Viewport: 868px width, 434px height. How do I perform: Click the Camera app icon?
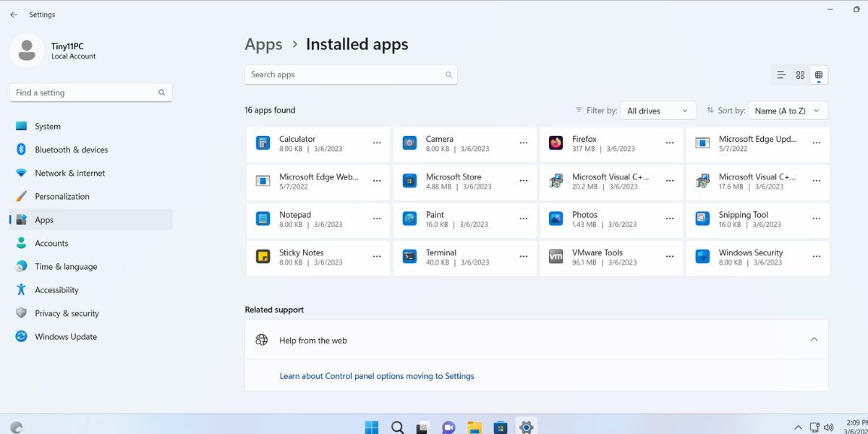pyautogui.click(x=409, y=143)
